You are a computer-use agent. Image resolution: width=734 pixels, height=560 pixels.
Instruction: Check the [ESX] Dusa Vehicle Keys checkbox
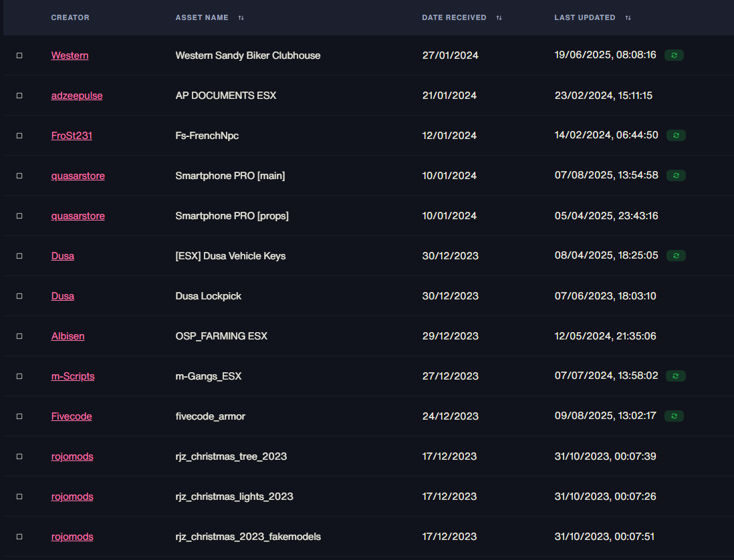tap(19, 256)
